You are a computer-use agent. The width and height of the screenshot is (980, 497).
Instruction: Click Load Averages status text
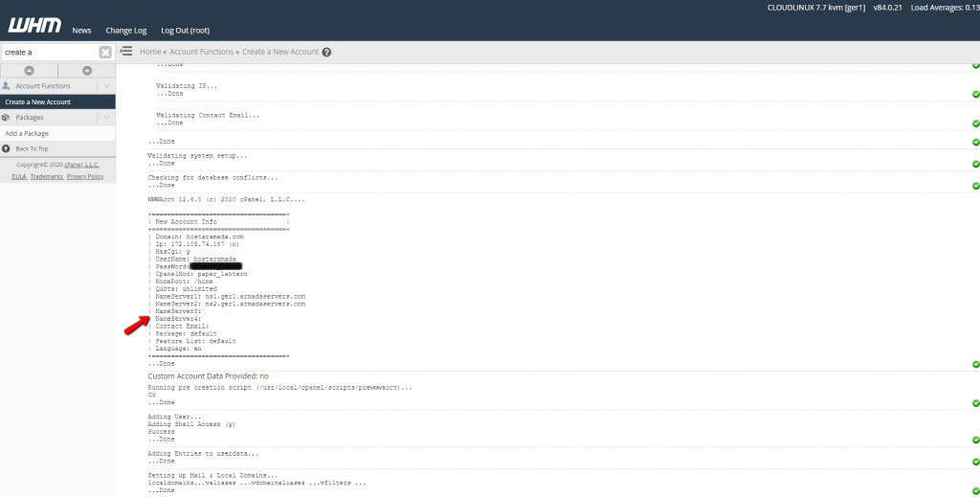[945, 8]
